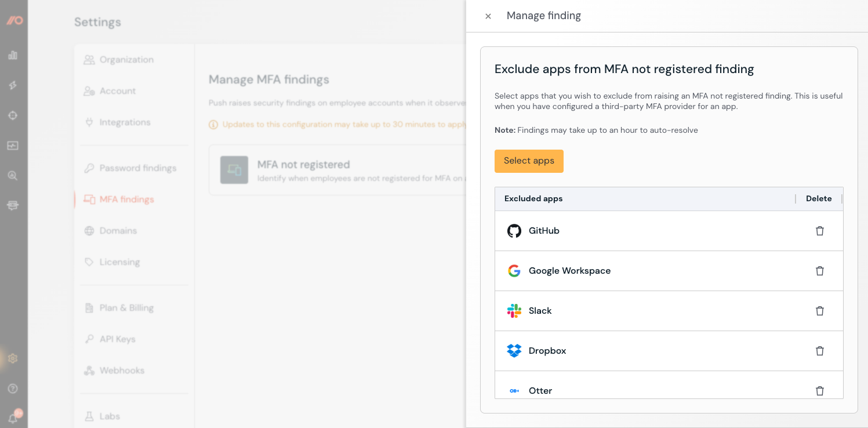Select the Otter row text
This screenshot has width=868, height=428.
540,391
